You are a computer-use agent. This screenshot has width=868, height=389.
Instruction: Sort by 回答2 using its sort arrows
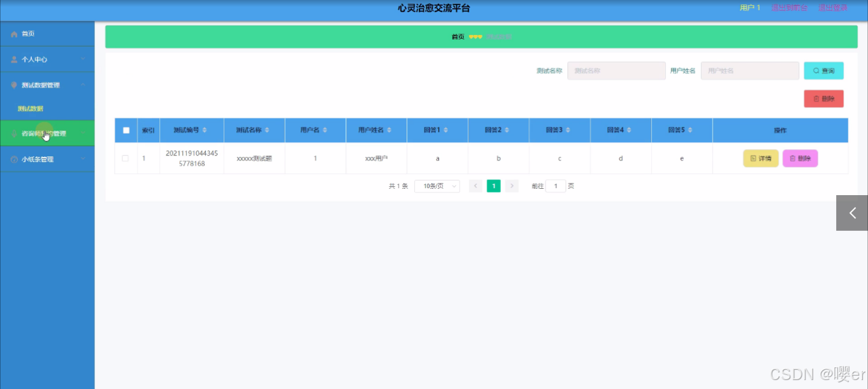pos(507,130)
